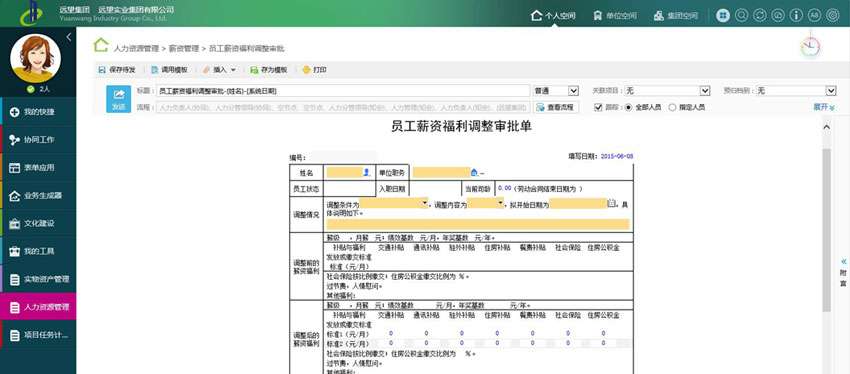Click the info icon in header
The width and height of the screenshot is (850, 374).
pos(796,15)
